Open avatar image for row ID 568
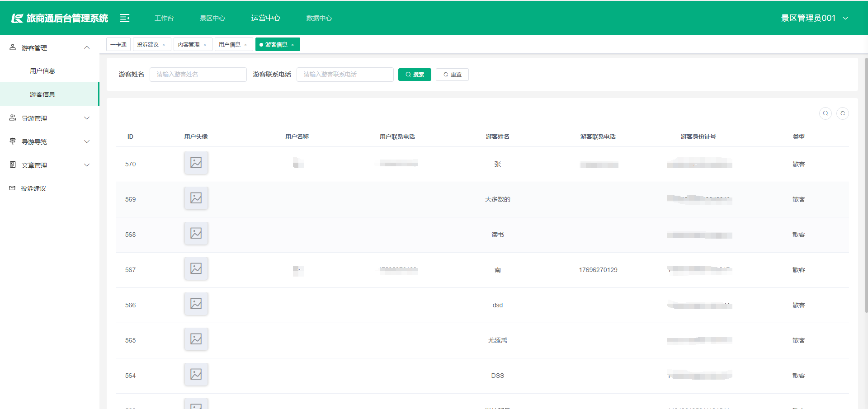 coord(196,233)
